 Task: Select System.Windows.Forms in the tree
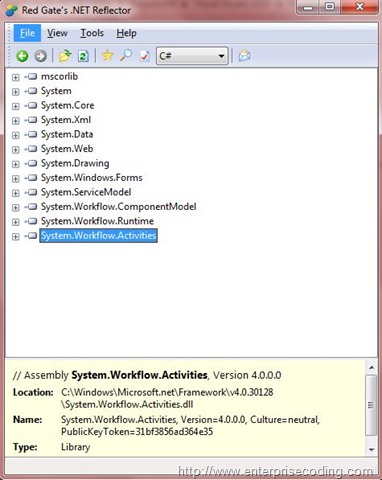pos(92,178)
